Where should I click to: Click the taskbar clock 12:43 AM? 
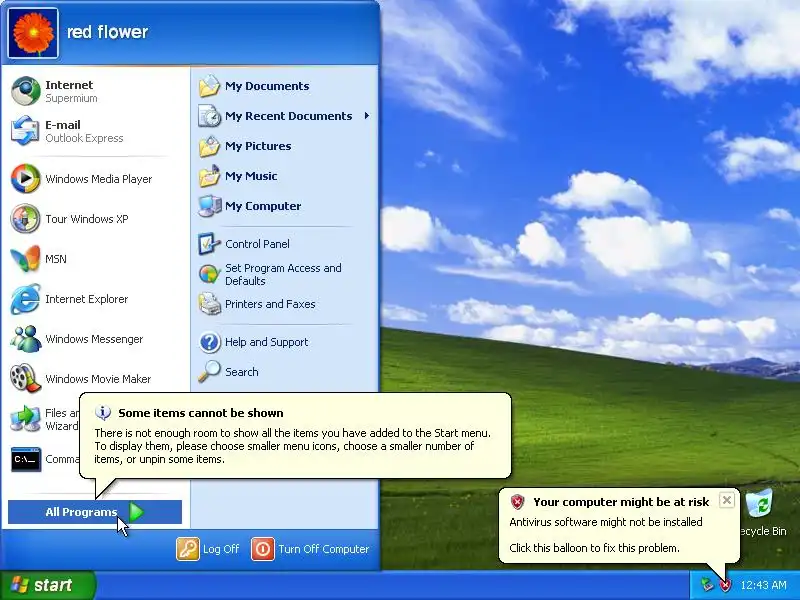tap(763, 585)
